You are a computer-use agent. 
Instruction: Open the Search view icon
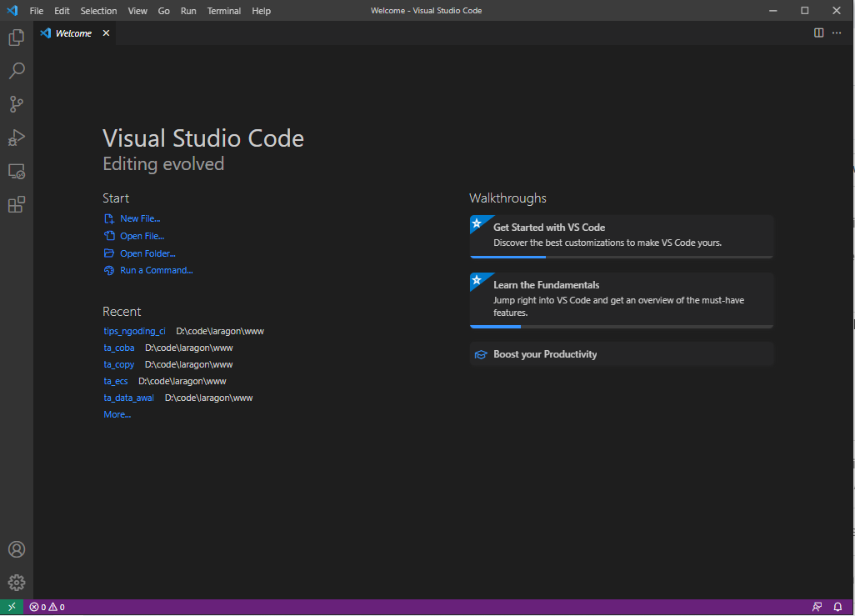point(17,71)
